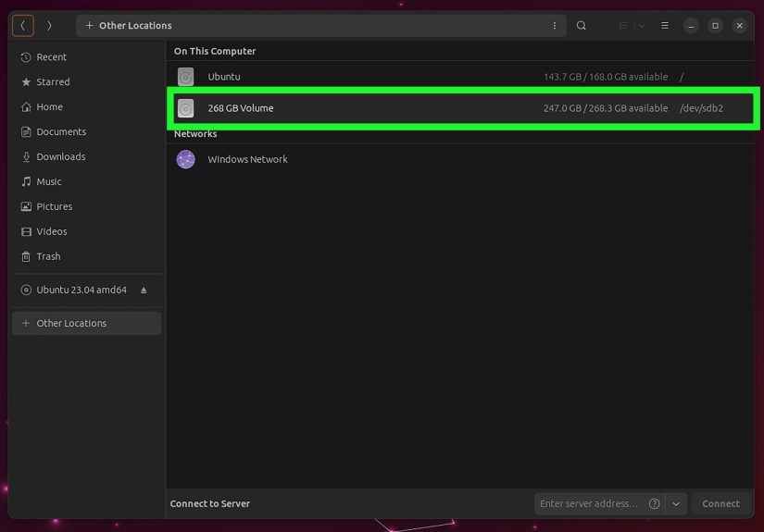
Task: Click the image icon beside Pictures
Action: coord(26,206)
